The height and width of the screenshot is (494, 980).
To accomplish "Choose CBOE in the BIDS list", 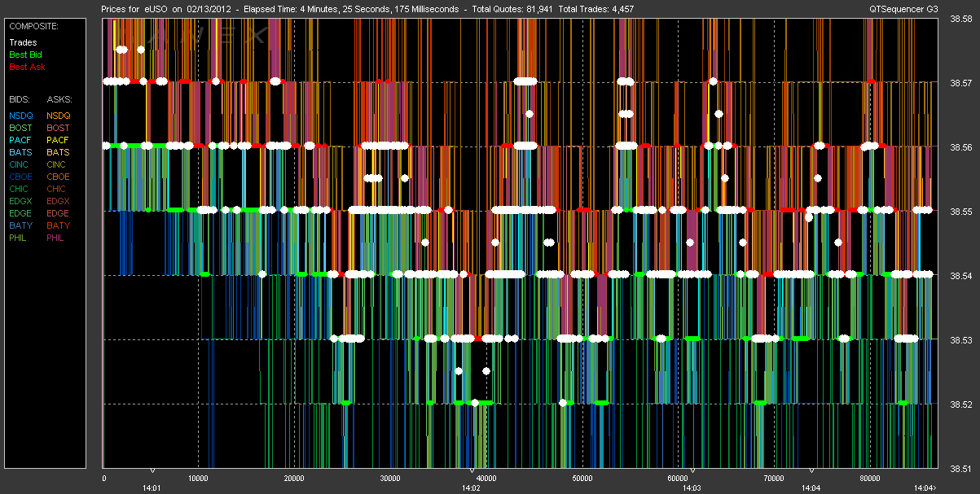I will (x=20, y=177).
